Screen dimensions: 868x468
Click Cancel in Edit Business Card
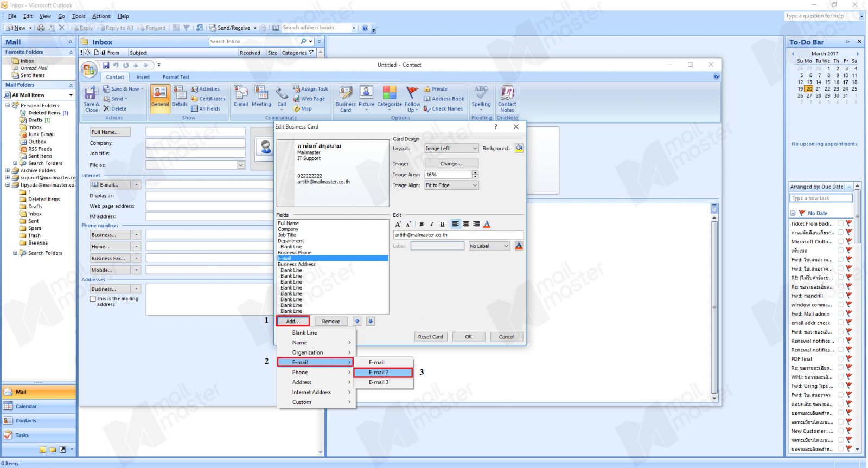point(506,336)
